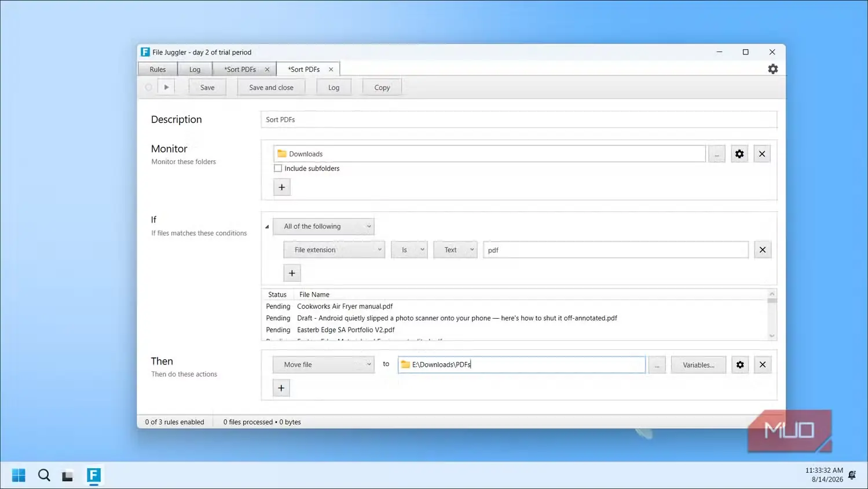The height and width of the screenshot is (489, 868).
Task: Open the Is comparison dropdown
Action: (x=409, y=250)
